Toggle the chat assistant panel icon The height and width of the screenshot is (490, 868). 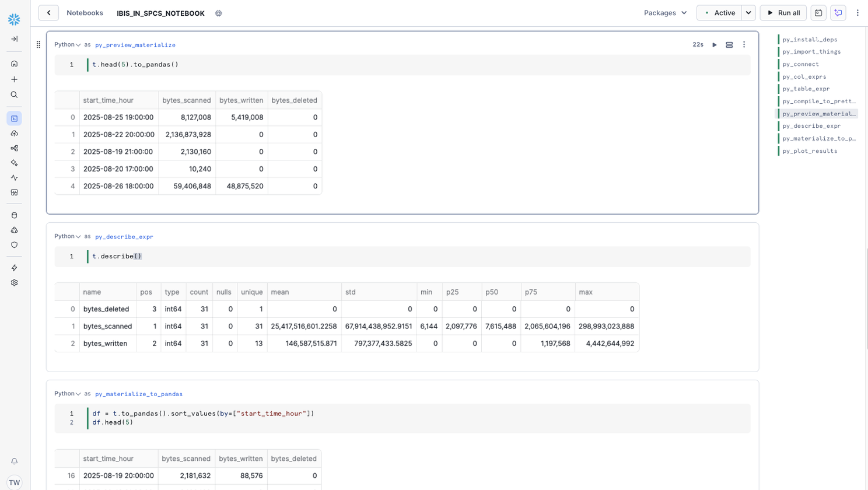[x=838, y=13]
